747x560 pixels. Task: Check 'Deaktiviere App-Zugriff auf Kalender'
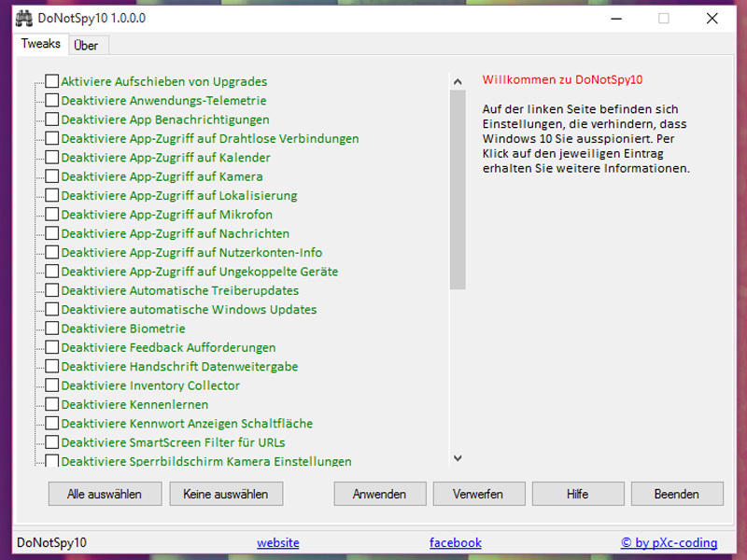(52, 157)
